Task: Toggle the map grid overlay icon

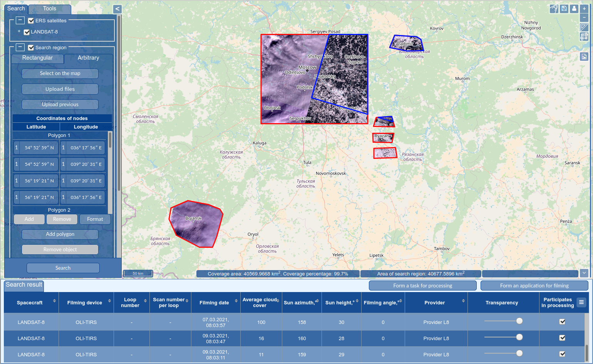Action: tap(584, 37)
